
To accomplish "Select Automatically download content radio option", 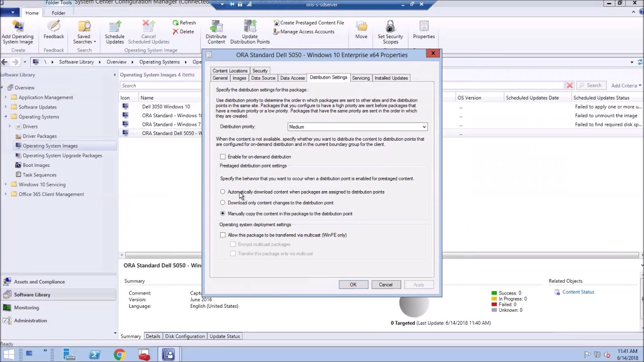I will [x=223, y=192].
